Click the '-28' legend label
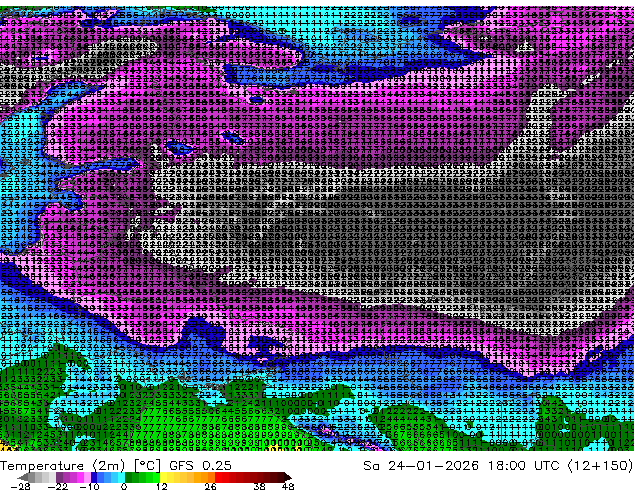 20,486
